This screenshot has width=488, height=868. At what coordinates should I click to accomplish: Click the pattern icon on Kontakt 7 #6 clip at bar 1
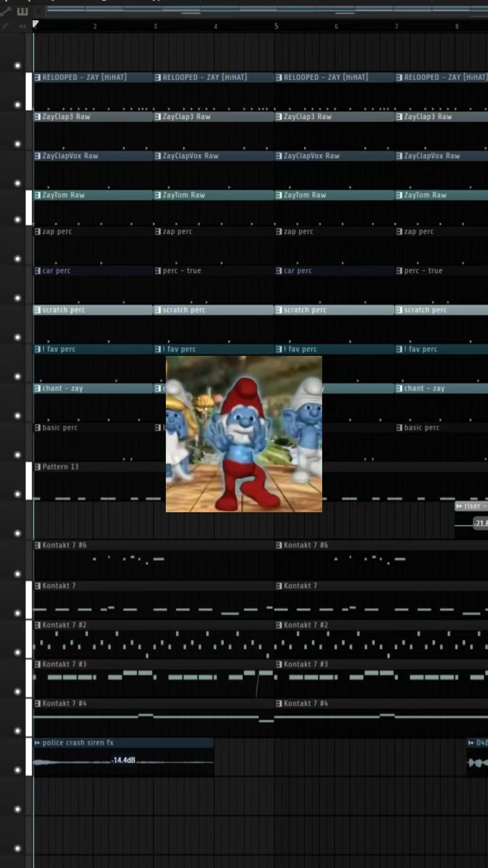38,546
